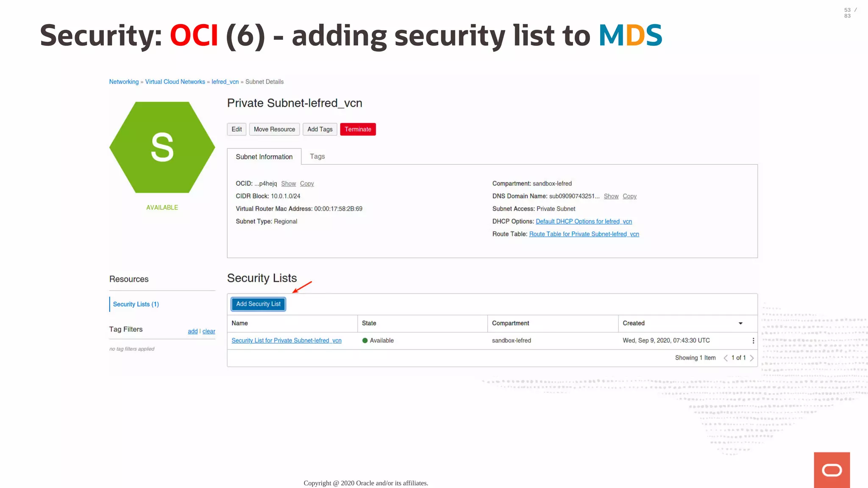The width and height of the screenshot is (868, 488).
Task: Select Security Lists (1) in Resources
Action: tap(136, 304)
